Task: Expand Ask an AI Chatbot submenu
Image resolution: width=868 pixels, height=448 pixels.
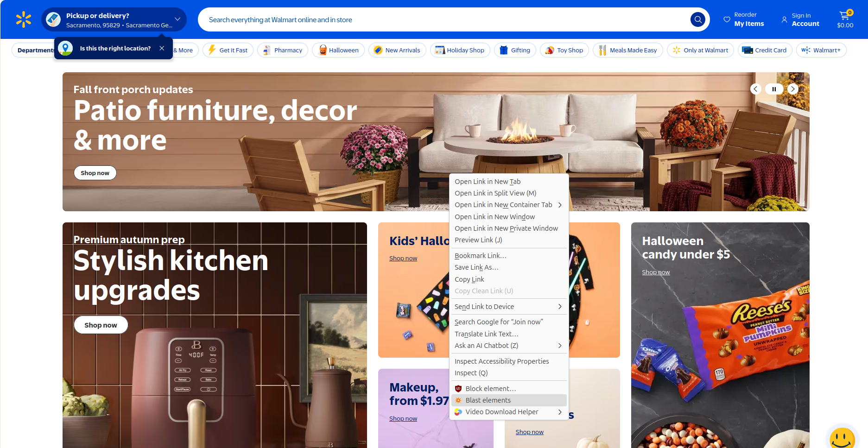Action: tap(509, 346)
